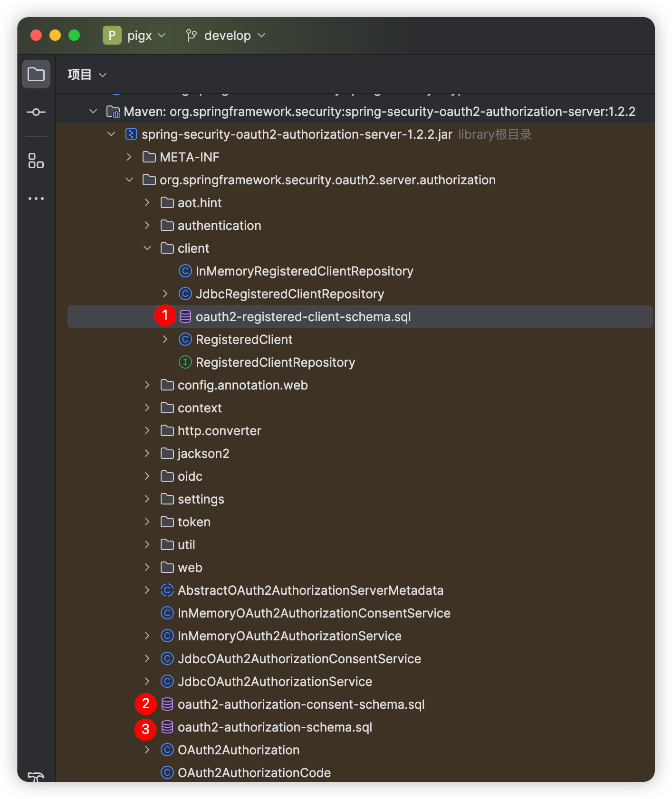Screen dimensions: 672x799
Task: Click the database icon of oauth2-authorization-schema.sql
Action: click(x=167, y=727)
